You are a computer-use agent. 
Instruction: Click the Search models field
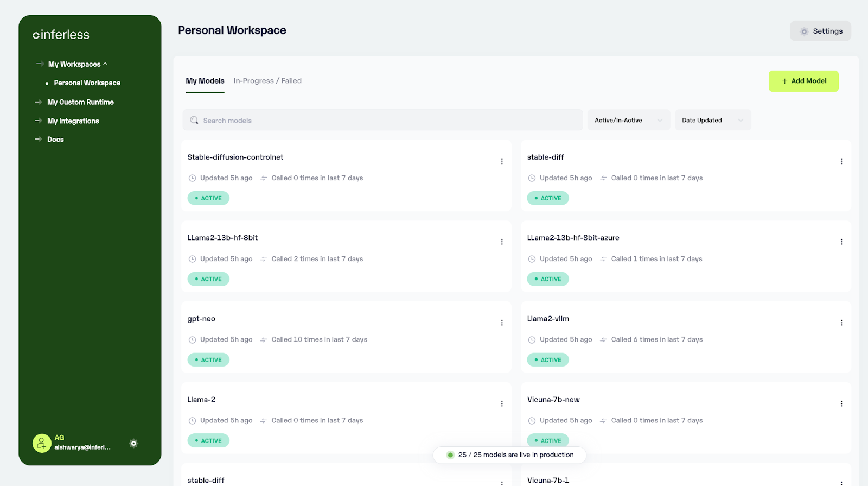[382, 121]
